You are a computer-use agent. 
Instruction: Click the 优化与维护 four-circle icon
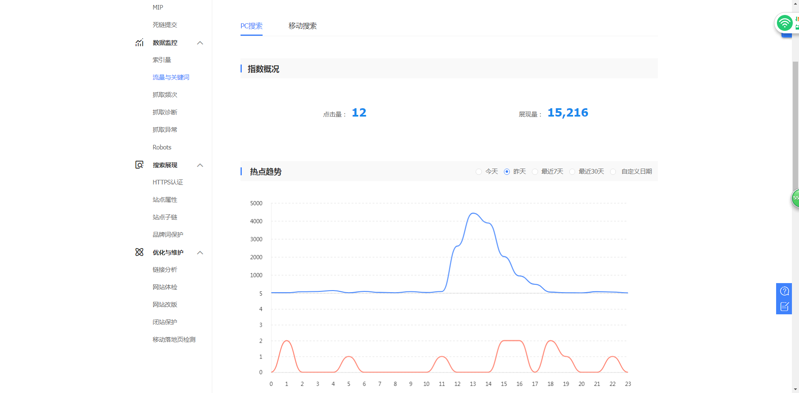pos(139,252)
